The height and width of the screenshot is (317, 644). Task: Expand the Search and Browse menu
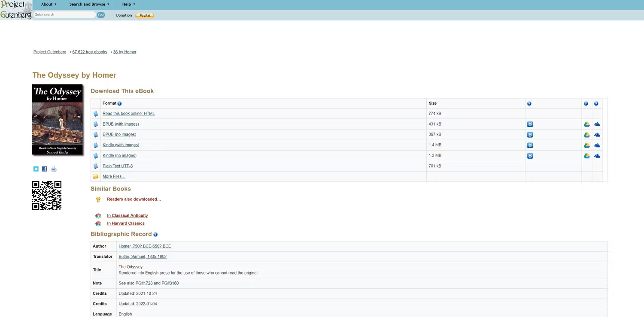[89, 4]
